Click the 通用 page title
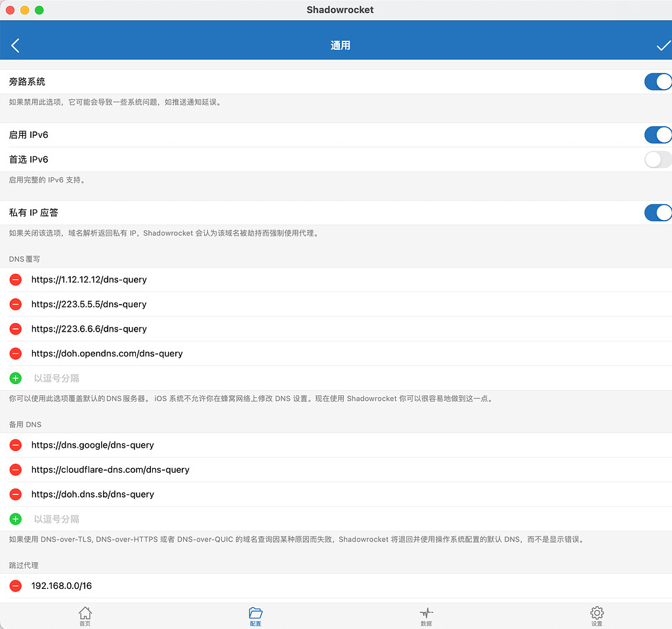672x629 pixels. tap(341, 45)
